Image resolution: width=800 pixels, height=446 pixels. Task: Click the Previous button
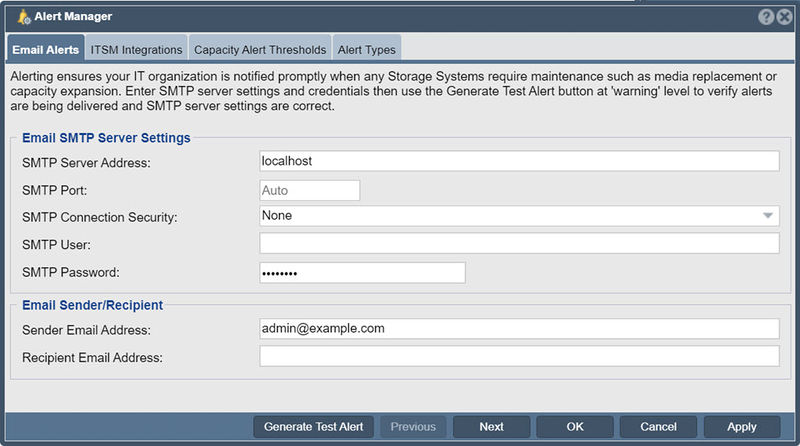click(x=413, y=427)
